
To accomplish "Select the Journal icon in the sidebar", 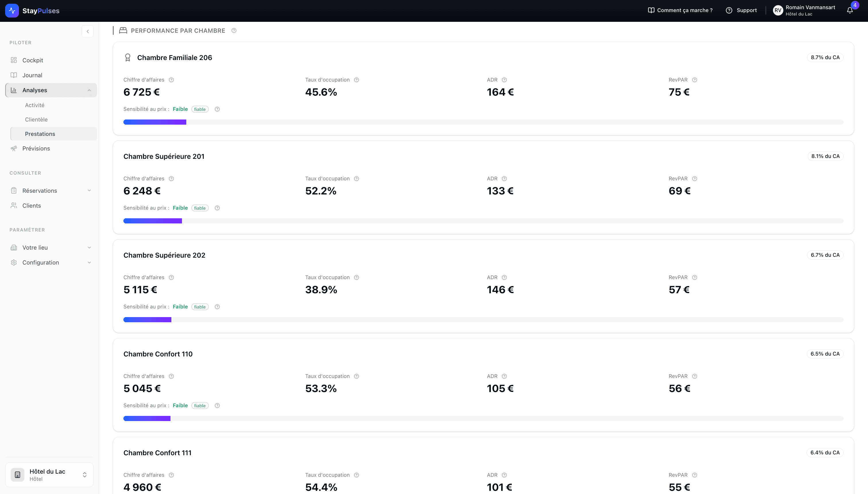I will 13,75.
